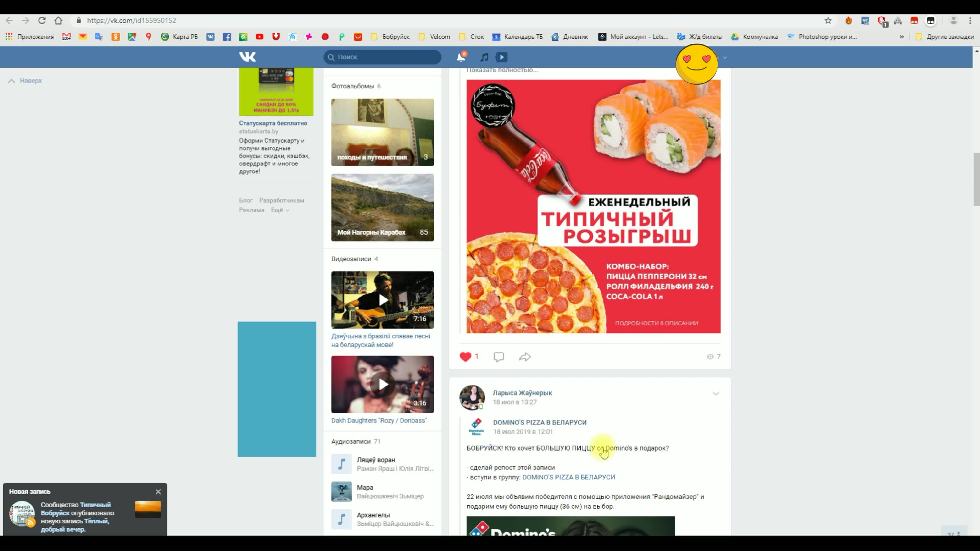Expand the post options chevron for Ларыса's post
Image resolution: width=980 pixels, height=551 pixels.
[x=716, y=394]
